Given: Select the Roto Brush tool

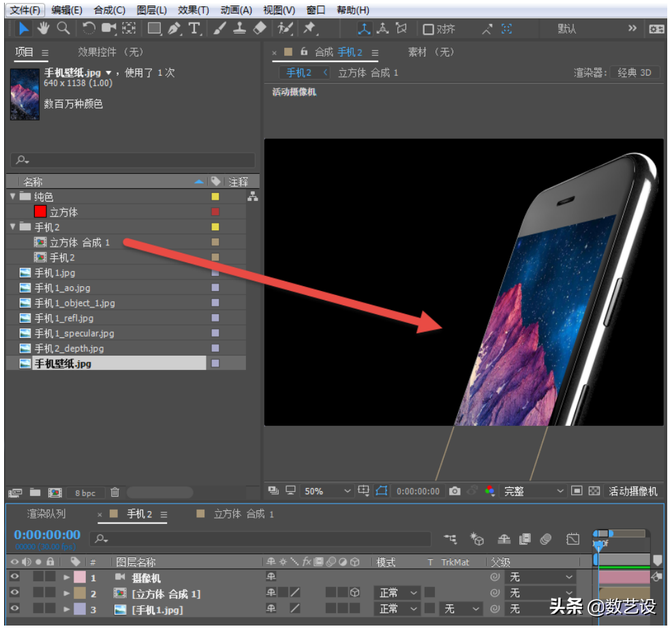Looking at the screenshot, I should [x=285, y=29].
